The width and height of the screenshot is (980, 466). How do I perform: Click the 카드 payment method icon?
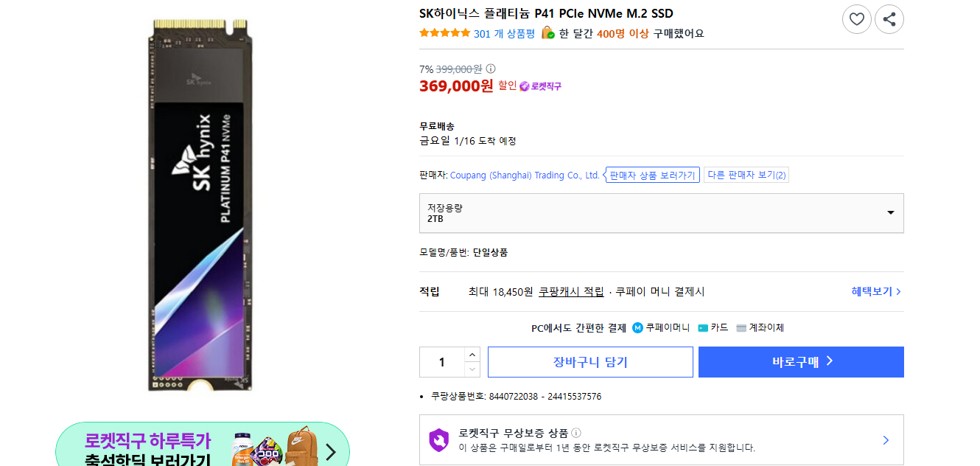click(x=704, y=327)
